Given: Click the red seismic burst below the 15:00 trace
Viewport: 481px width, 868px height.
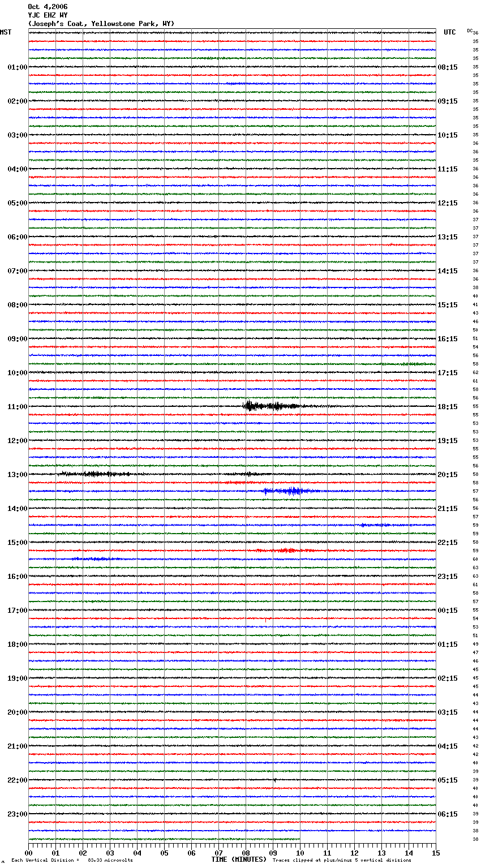Looking at the screenshot, I should click(x=285, y=550).
